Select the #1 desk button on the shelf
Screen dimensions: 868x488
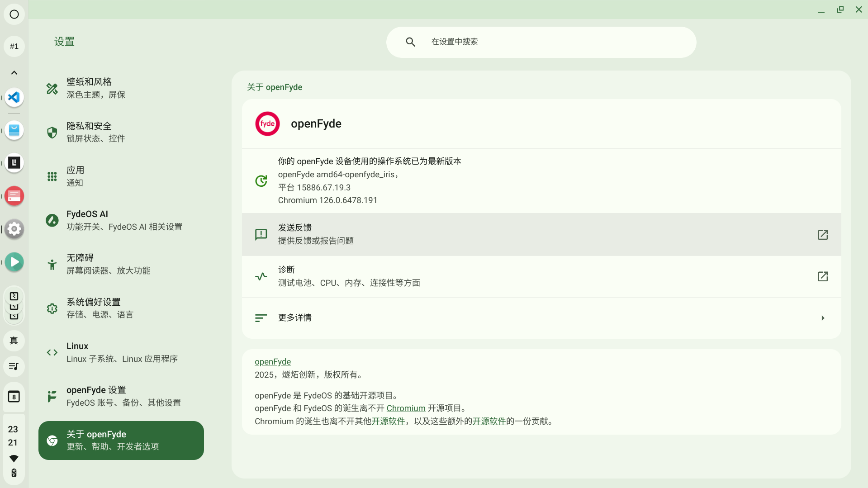point(14,46)
